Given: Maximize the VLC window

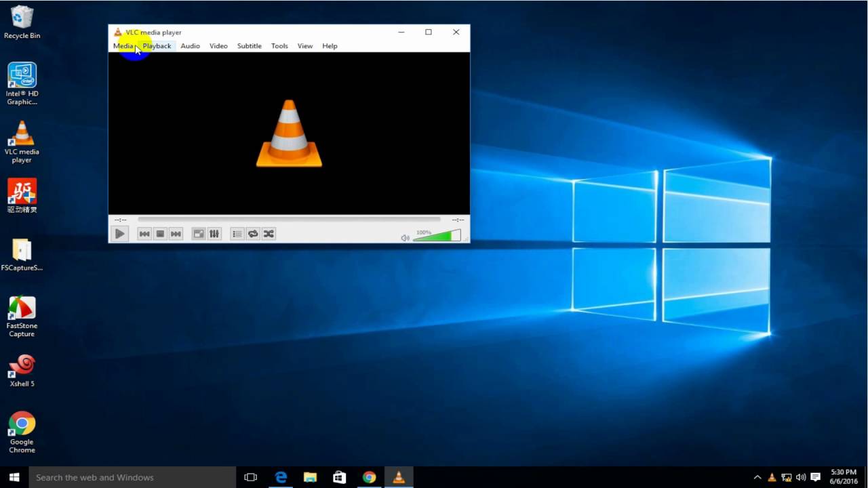Looking at the screenshot, I should [x=429, y=32].
